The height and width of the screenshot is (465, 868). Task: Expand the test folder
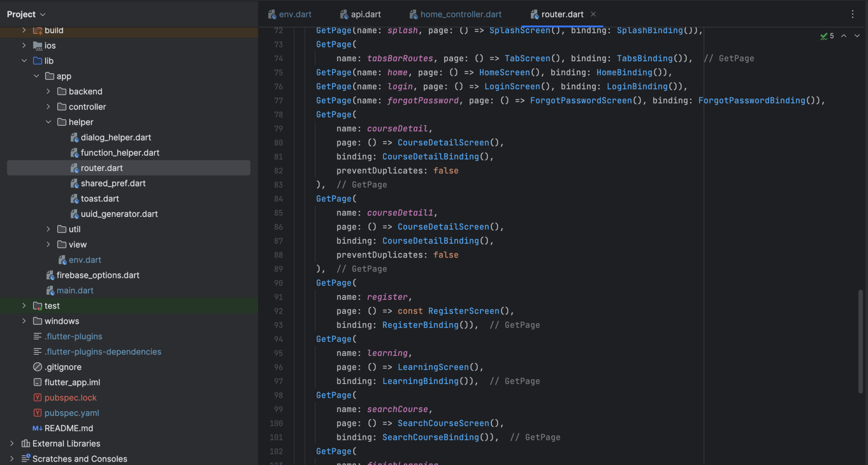(x=24, y=305)
